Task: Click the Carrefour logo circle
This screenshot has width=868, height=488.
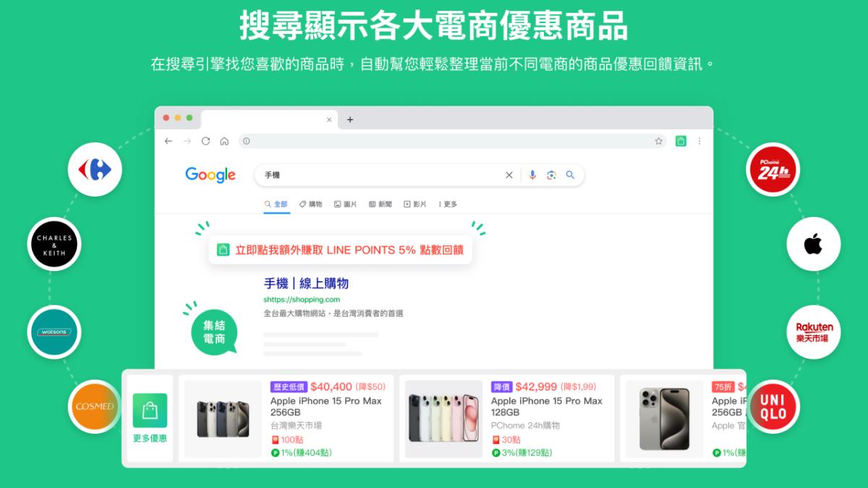Action: 95,170
